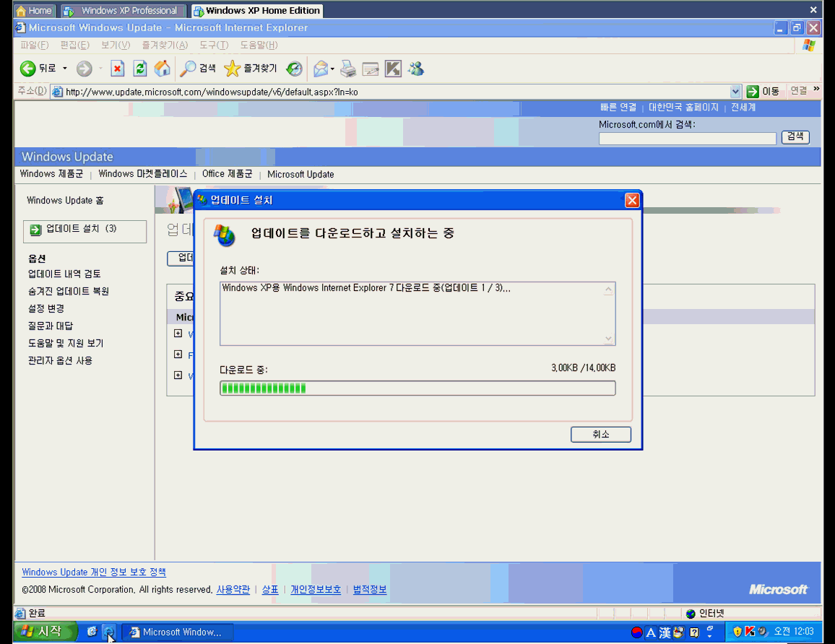This screenshot has height=644, width=835.
Task: Expand the second update plus box
Action: pos(178,354)
